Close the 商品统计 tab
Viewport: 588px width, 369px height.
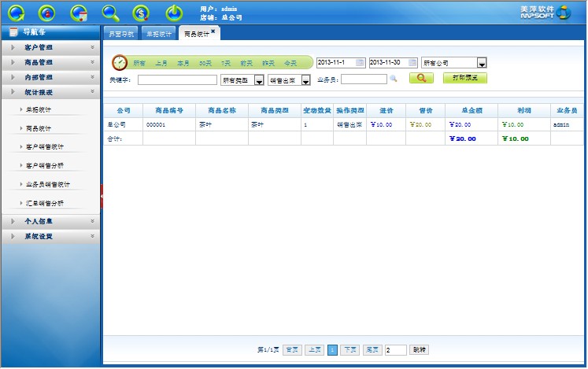click(213, 31)
